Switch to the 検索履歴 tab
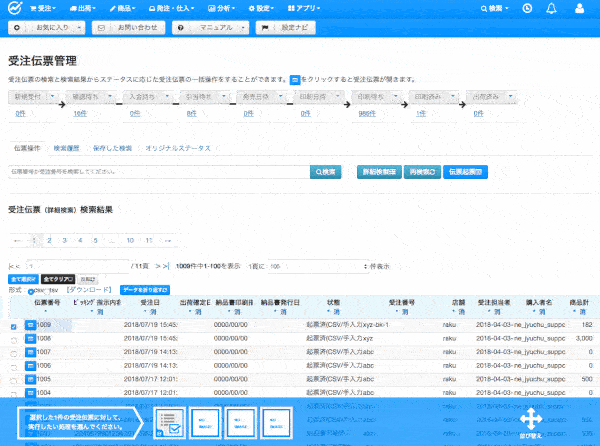 tap(66, 148)
